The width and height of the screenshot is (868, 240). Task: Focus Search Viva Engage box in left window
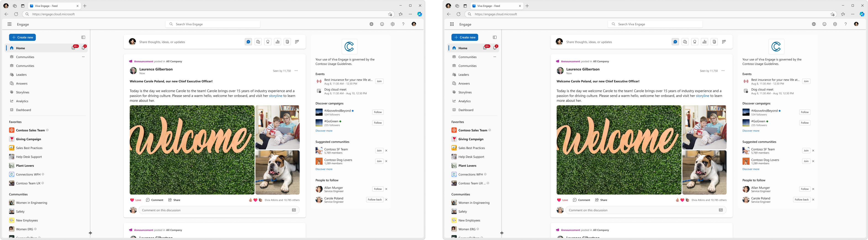click(213, 24)
